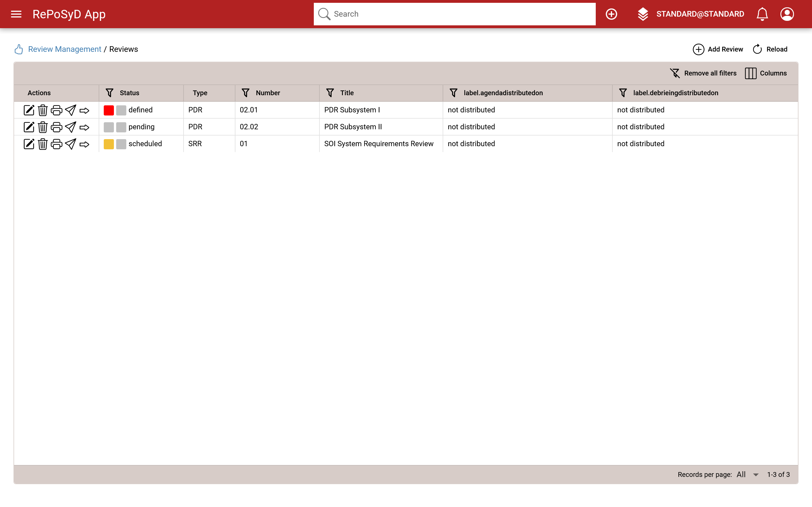Open the Number column filter
Viewport: 812px width, 507px height.
pyautogui.click(x=246, y=93)
